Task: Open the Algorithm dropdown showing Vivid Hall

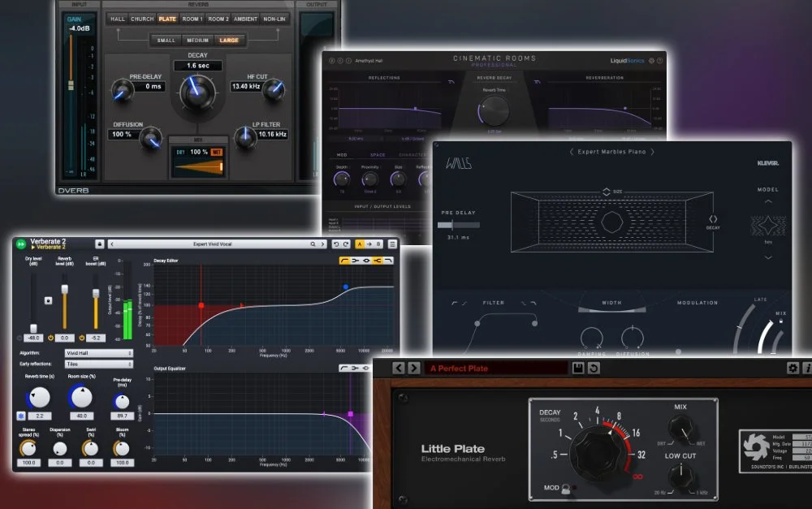Action: [x=97, y=352]
